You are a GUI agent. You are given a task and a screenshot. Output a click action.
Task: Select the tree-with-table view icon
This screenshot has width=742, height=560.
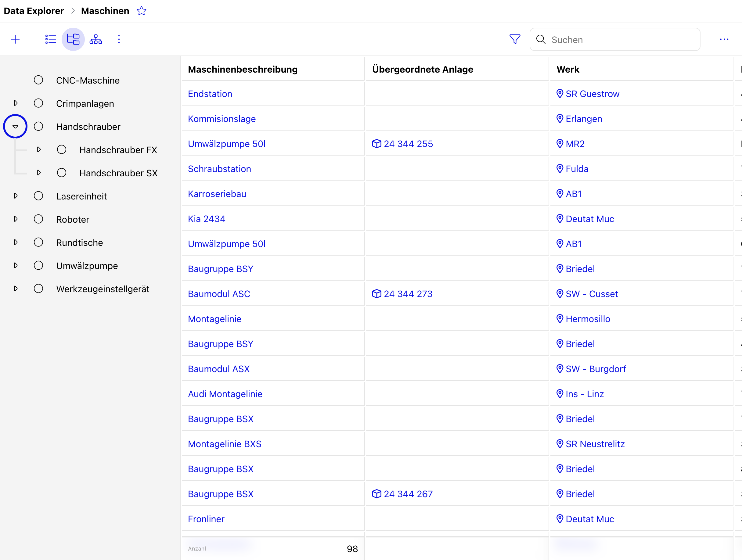[x=73, y=40]
